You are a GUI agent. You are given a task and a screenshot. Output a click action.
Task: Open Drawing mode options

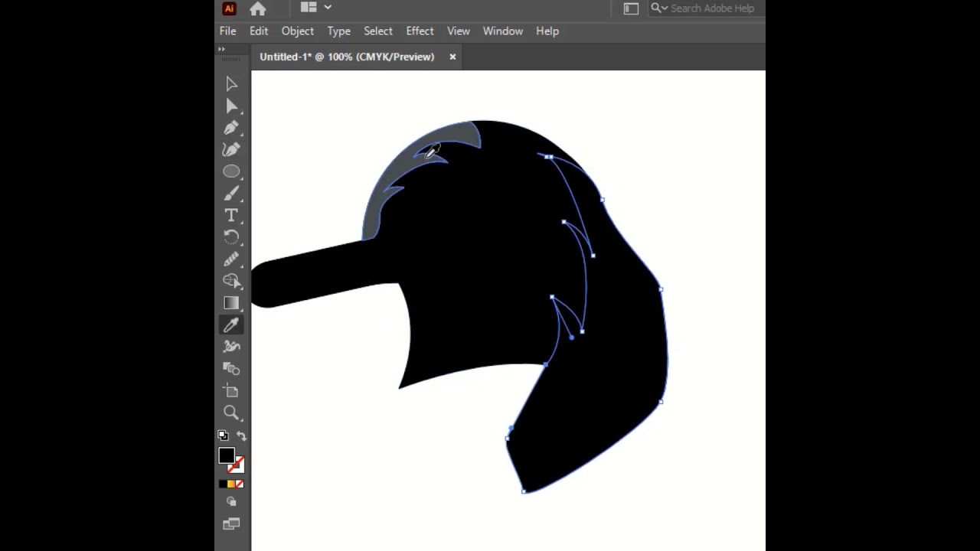[231, 502]
